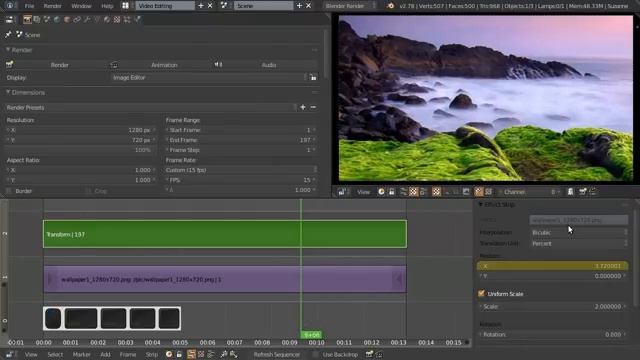Select Object properties tab icon
This screenshot has height=360, width=640.
click(x=67, y=20)
